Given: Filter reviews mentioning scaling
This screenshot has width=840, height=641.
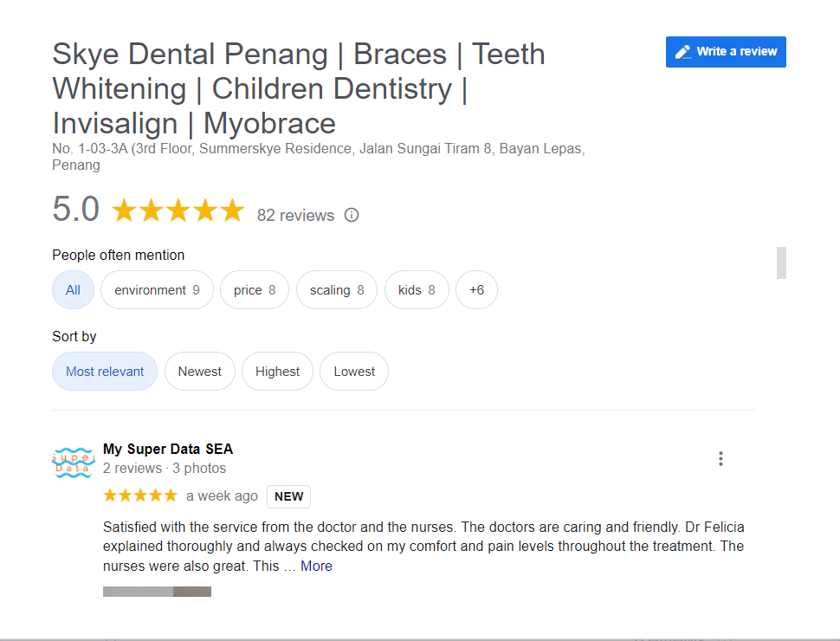Looking at the screenshot, I should pos(337,290).
